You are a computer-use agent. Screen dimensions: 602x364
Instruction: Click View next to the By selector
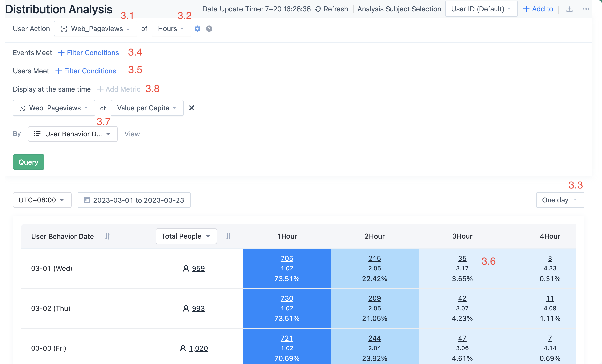(132, 134)
